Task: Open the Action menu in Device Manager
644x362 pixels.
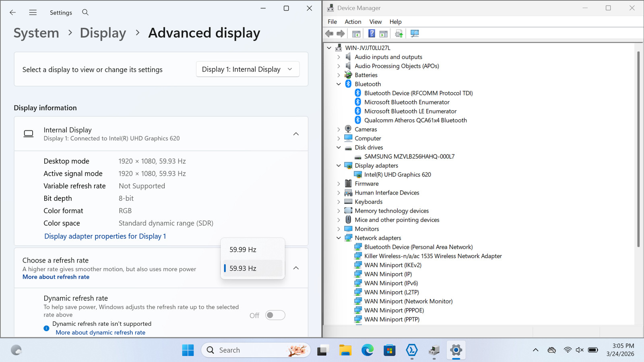Action: point(353,22)
